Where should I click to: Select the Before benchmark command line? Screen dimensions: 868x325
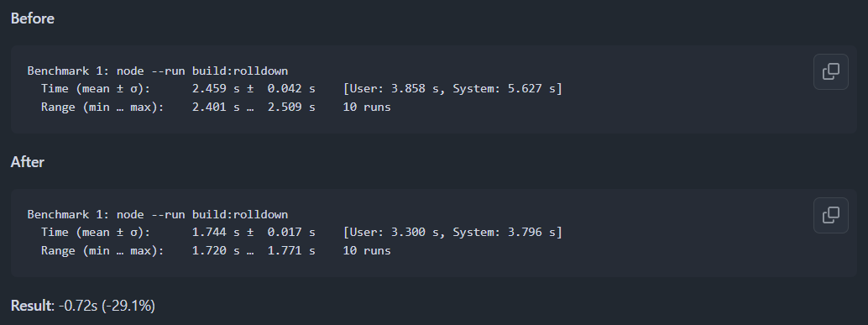[x=158, y=71]
